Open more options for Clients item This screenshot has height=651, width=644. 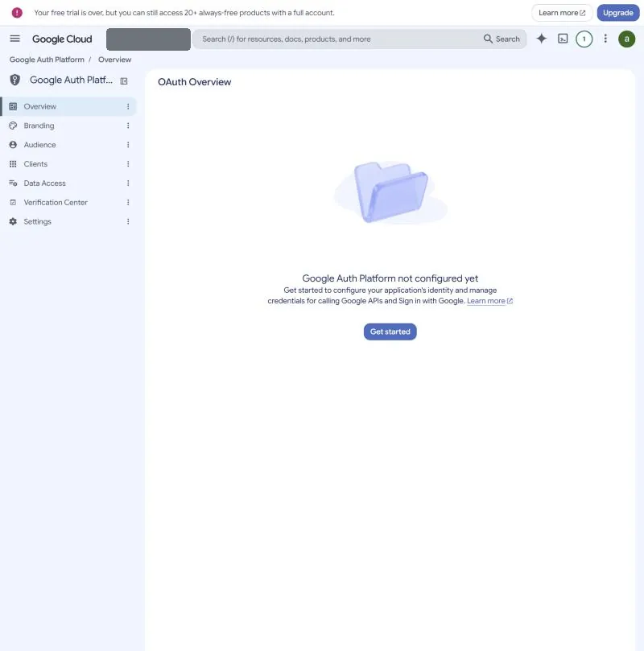point(128,164)
